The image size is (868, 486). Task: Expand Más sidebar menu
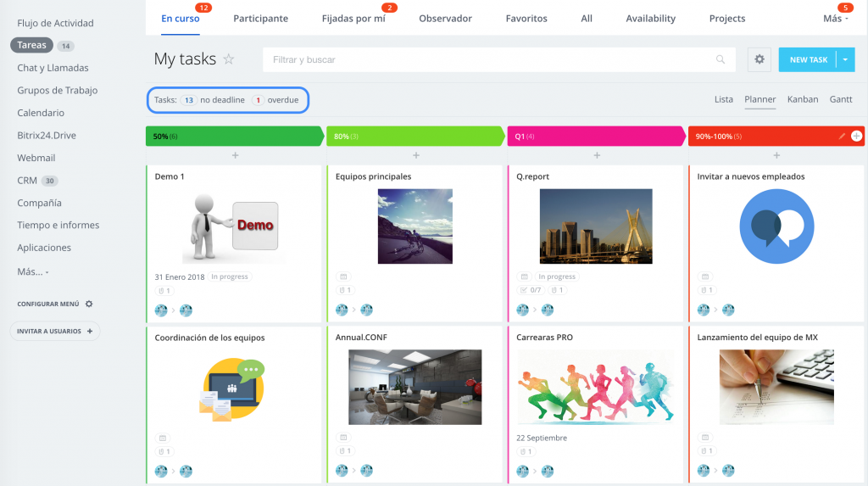[x=33, y=271]
